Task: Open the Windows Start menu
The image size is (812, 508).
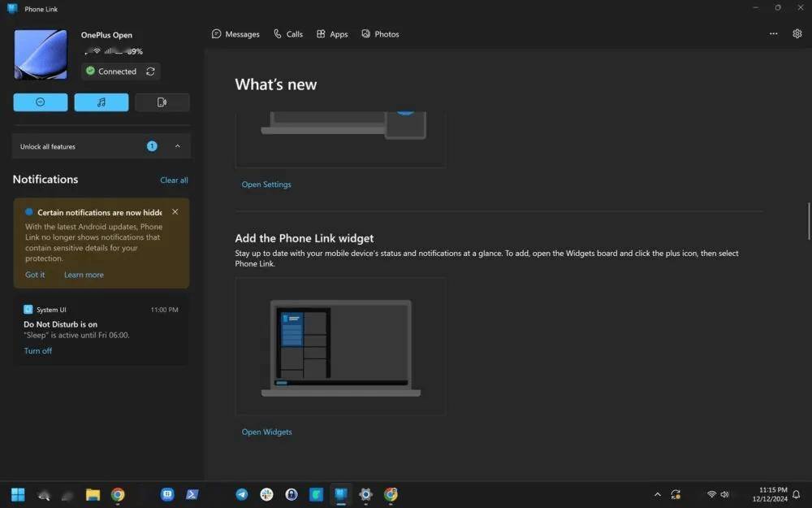Action: 18,494
